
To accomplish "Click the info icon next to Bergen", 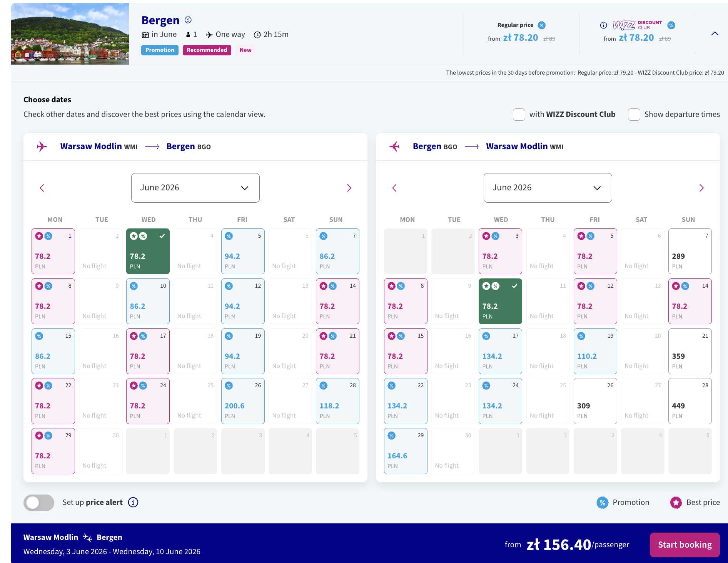I will (x=188, y=20).
